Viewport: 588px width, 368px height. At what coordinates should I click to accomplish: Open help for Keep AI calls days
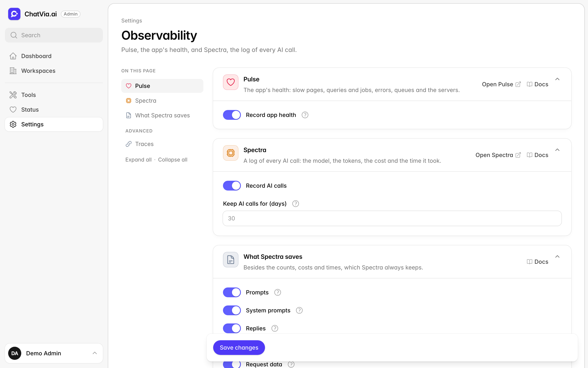click(295, 203)
